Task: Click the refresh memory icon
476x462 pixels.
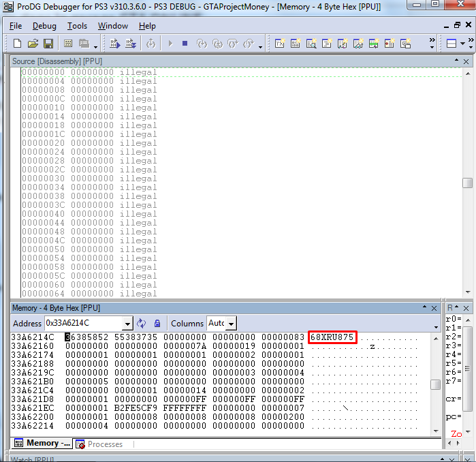Action: (141, 324)
